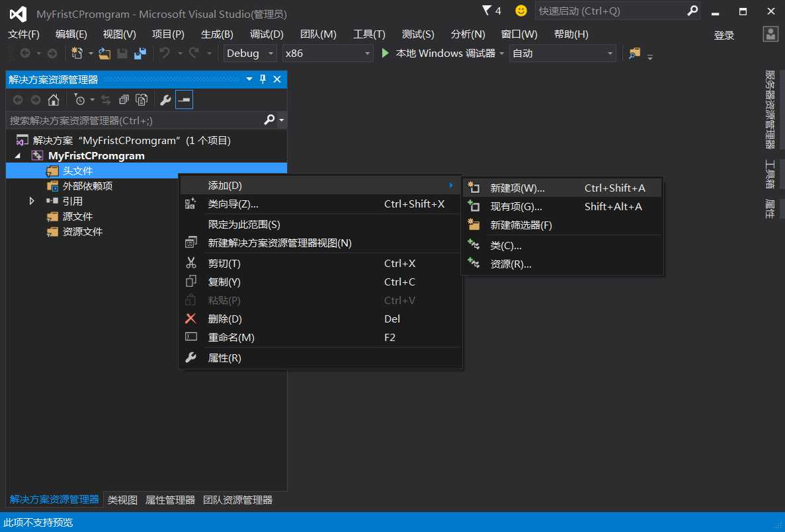Switch to the 团队资源管理器 tab
The image size is (785, 532).
pos(238,500)
